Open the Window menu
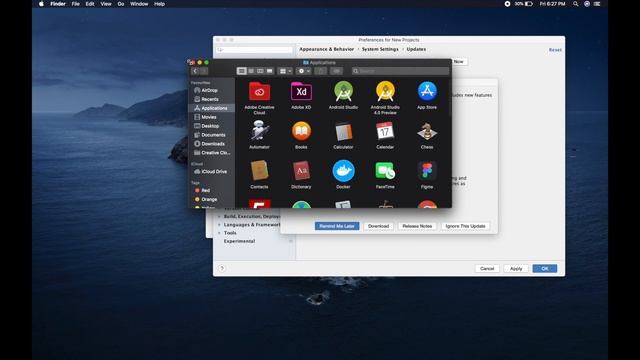640x360 pixels. click(139, 4)
